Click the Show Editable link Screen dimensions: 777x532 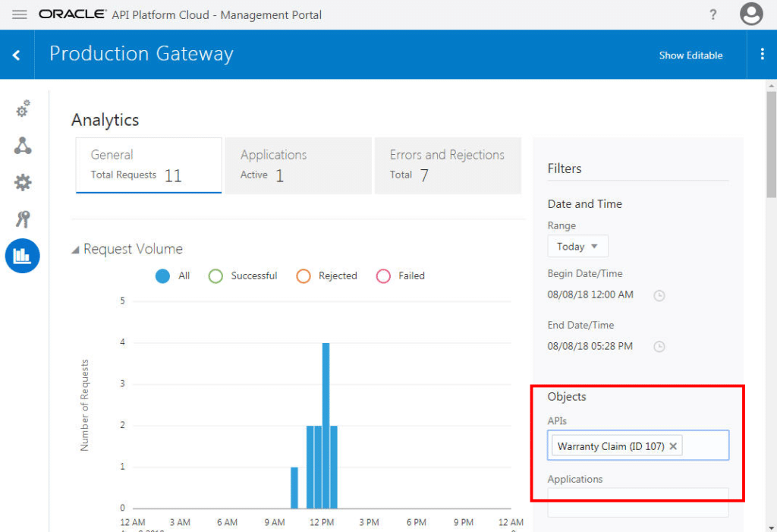point(690,55)
